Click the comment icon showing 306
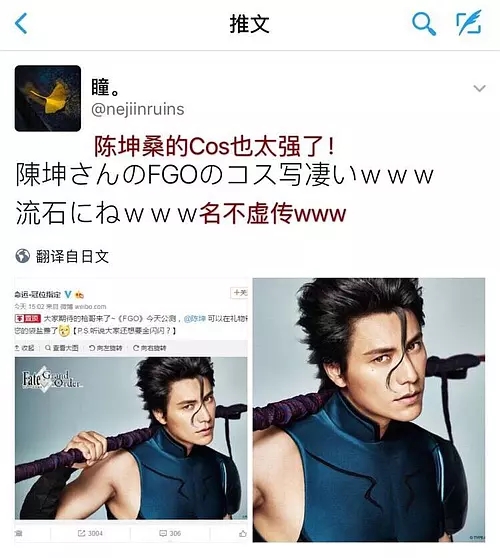 click(x=170, y=533)
